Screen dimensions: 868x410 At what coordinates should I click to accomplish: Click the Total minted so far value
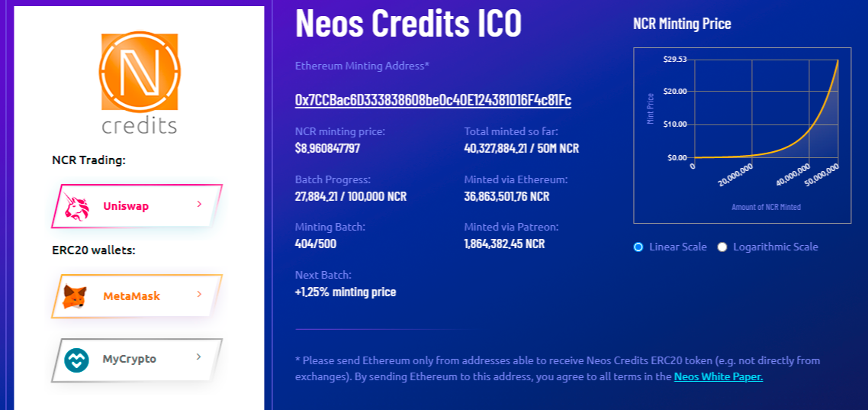(521, 148)
